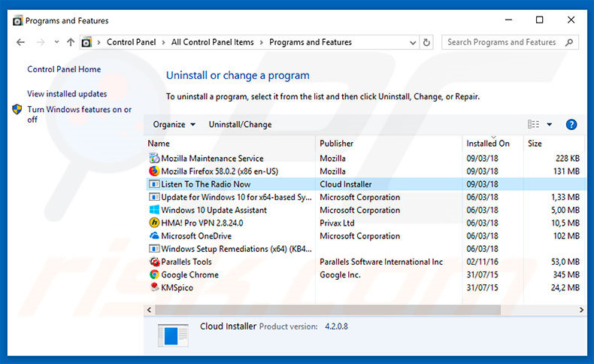Close the Programs and Features window
594x364 pixels.
571,20
